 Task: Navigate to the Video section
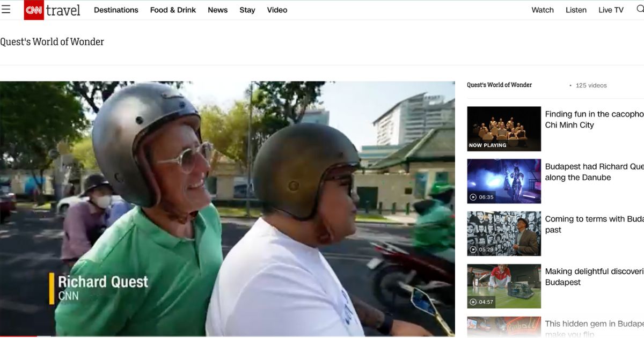(x=277, y=10)
